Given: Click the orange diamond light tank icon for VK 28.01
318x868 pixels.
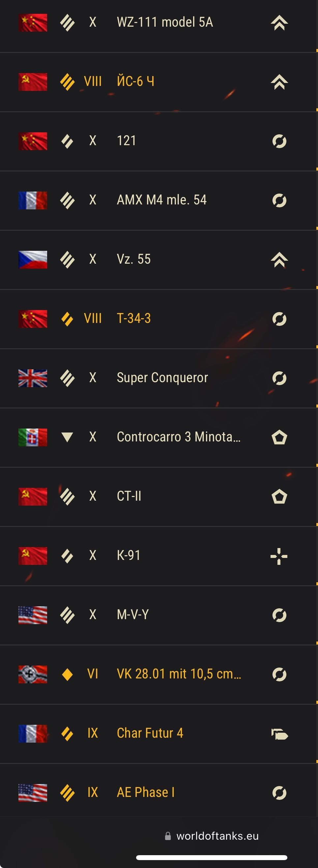Looking at the screenshot, I should click(x=68, y=674).
